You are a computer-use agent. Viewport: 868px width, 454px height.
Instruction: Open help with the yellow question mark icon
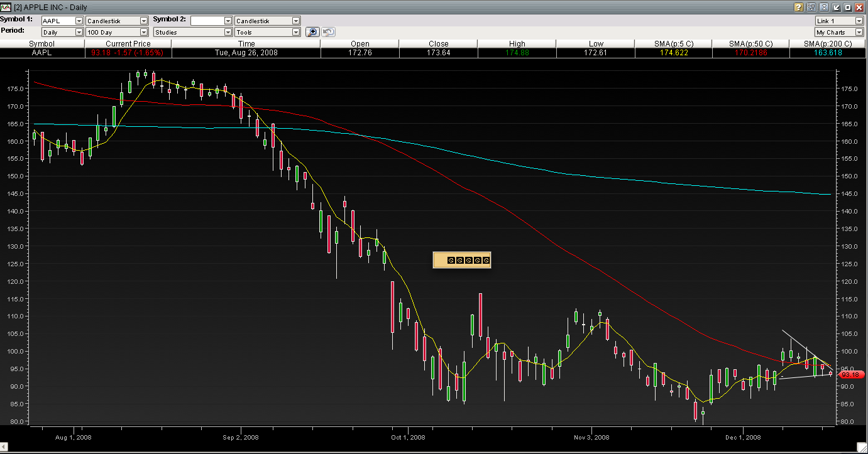798,8
